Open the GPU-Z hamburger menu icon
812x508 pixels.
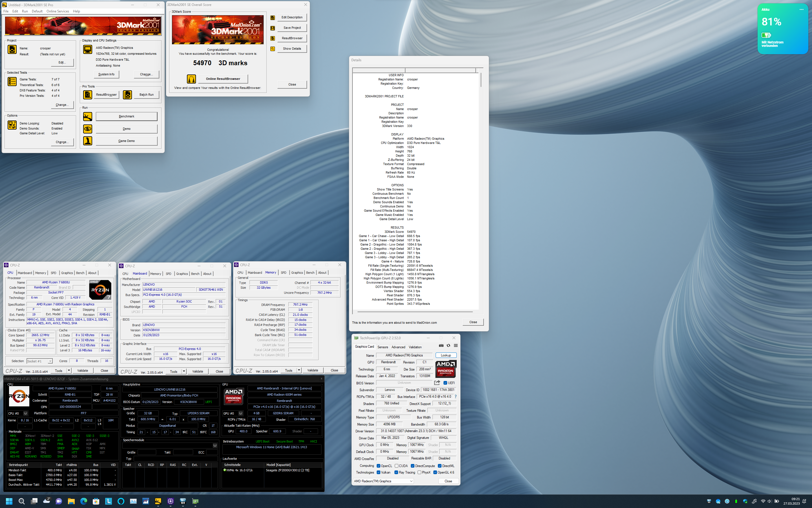click(456, 345)
